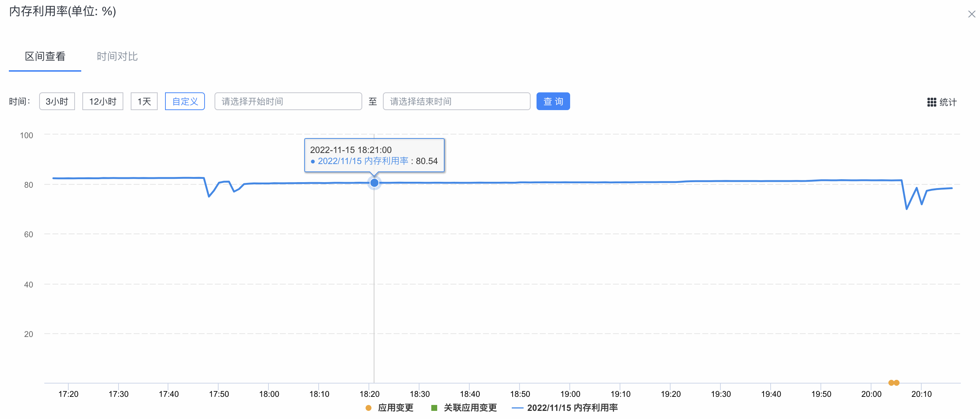This screenshot has width=980, height=419.
Task: Select the 12小时 time range
Action: click(x=103, y=101)
